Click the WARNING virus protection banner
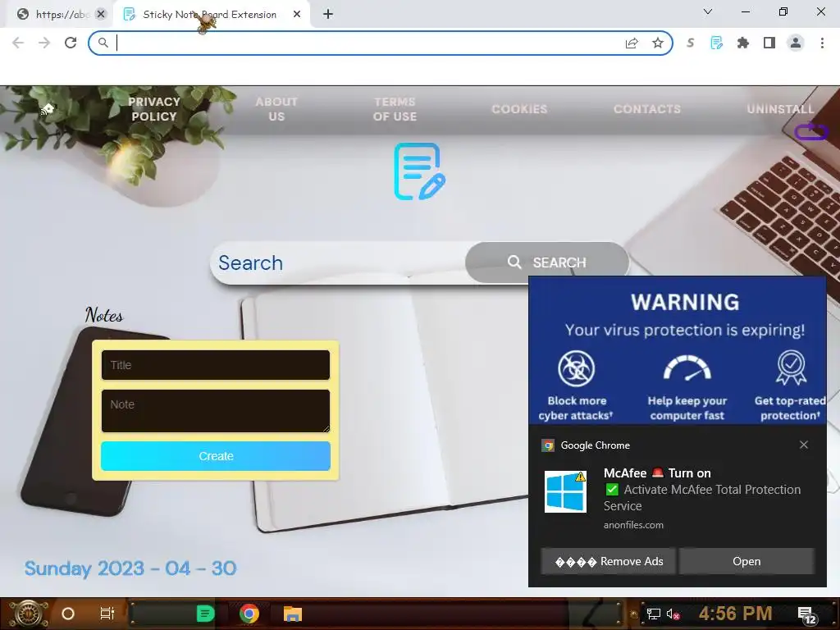This screenshot has height=630, width=840. point(678,351)
